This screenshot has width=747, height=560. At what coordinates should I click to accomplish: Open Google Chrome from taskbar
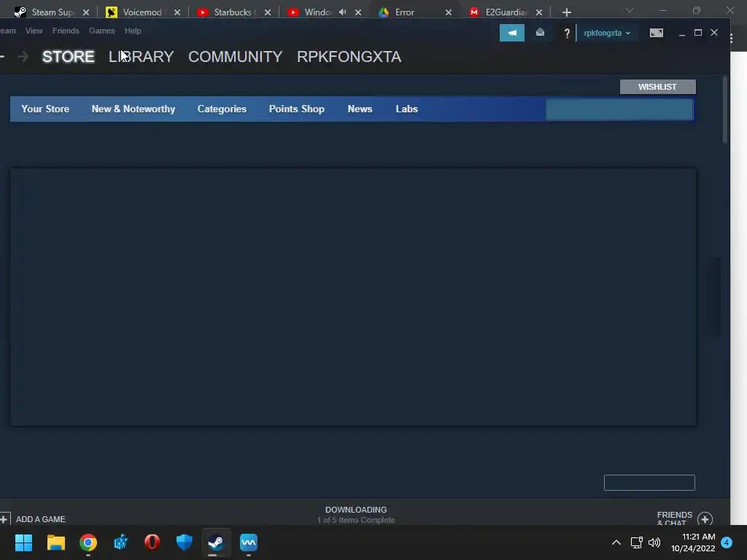[88, 542]
